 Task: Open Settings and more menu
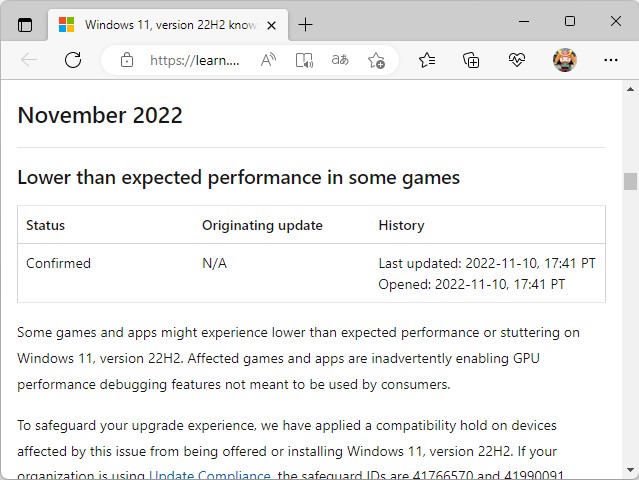tap(610, 60)
